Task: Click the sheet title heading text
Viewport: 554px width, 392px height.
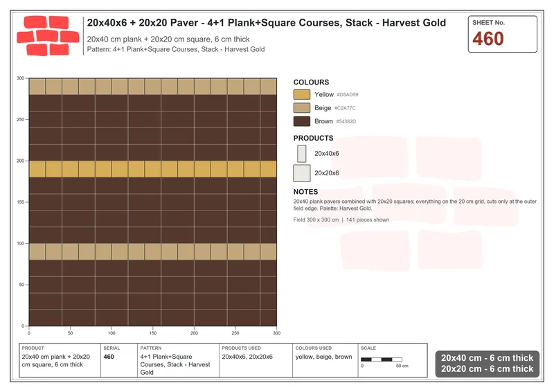Action: click(x=267, y=23)
